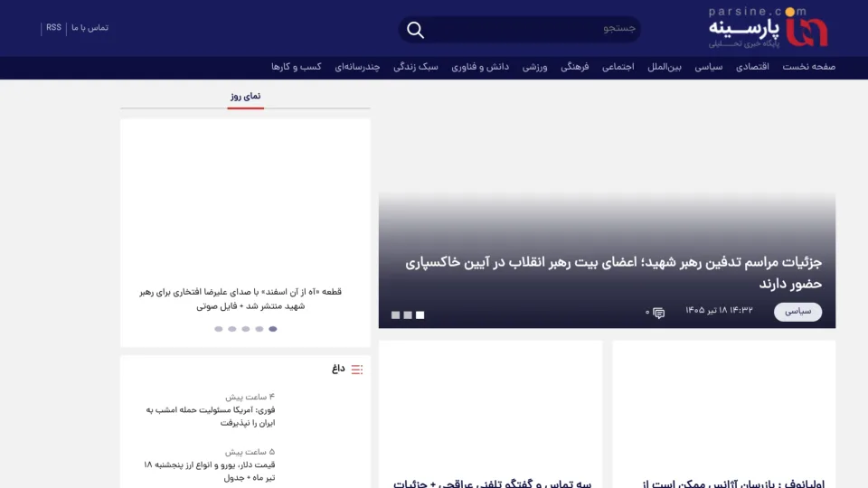Click the comments icon on headline
The image size is (868, 488).
click(658, 313)
